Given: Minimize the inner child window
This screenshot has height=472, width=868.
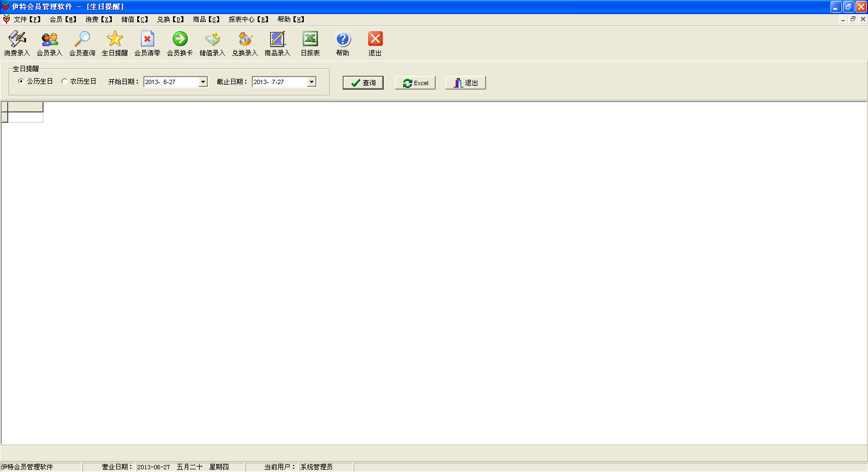Looking at the screenshot, I should tap(843, 19).
